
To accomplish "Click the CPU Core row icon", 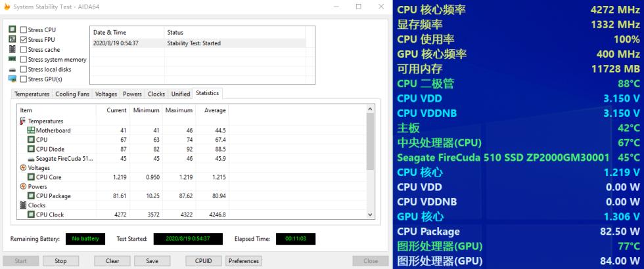I will pos(31,177).
